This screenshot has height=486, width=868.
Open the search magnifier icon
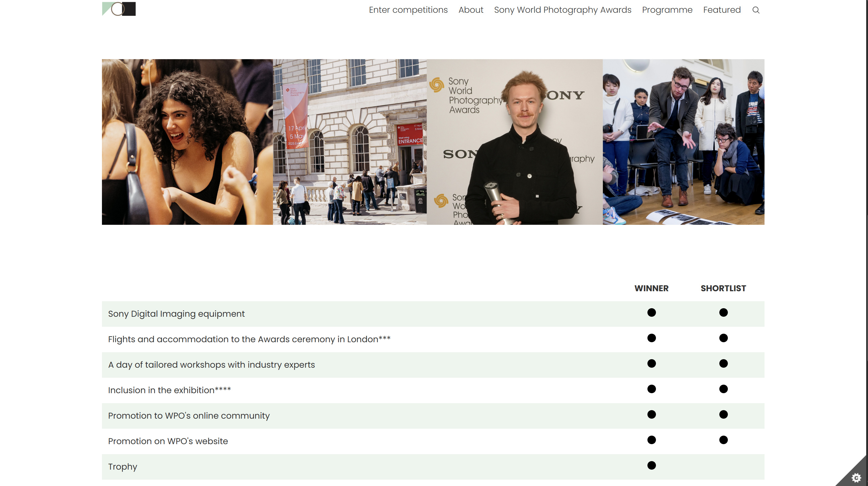(x=756, y=10)
